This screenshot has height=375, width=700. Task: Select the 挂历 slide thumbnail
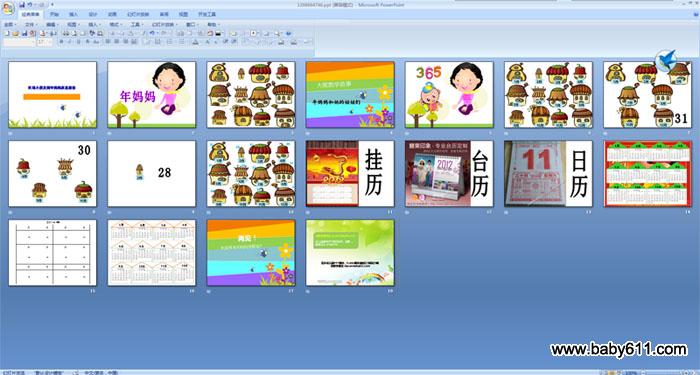click(350, 174)
